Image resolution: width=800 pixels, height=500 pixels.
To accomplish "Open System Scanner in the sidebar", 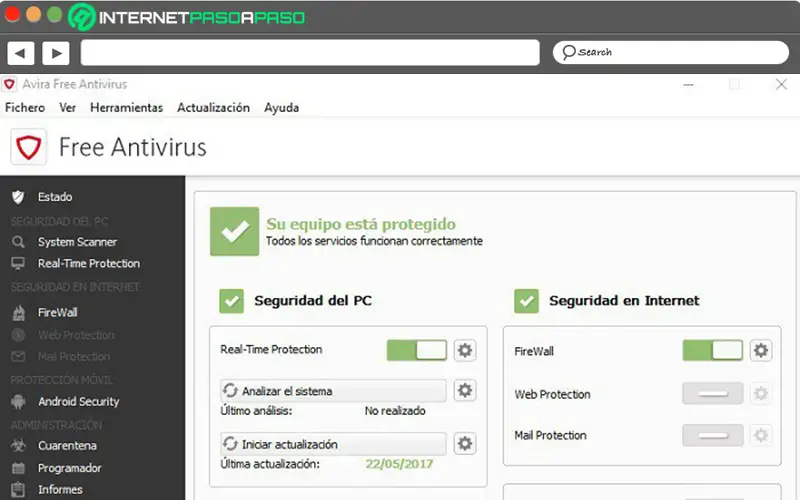I will pyautogui.click(x=77, y=242).
